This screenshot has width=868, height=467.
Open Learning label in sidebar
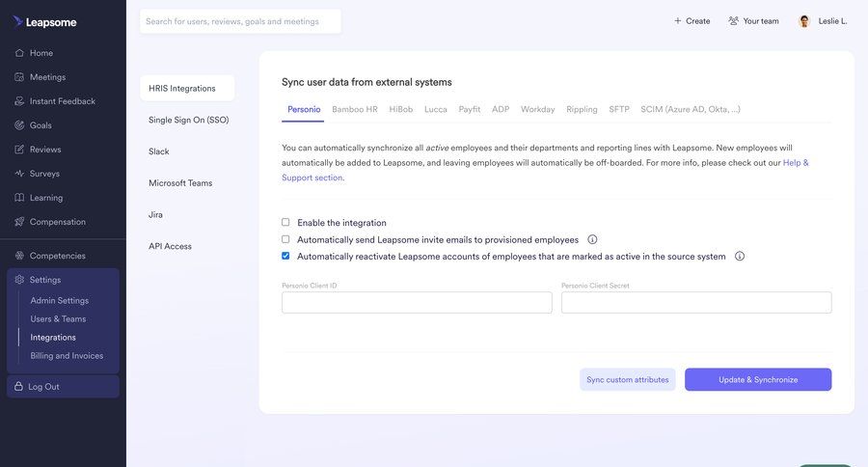coord(46,197)
